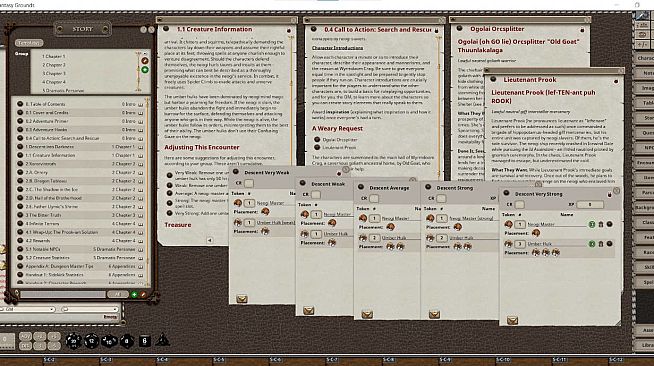
Task: Click Templates button in Story window
Action: [x=29, y=43]
